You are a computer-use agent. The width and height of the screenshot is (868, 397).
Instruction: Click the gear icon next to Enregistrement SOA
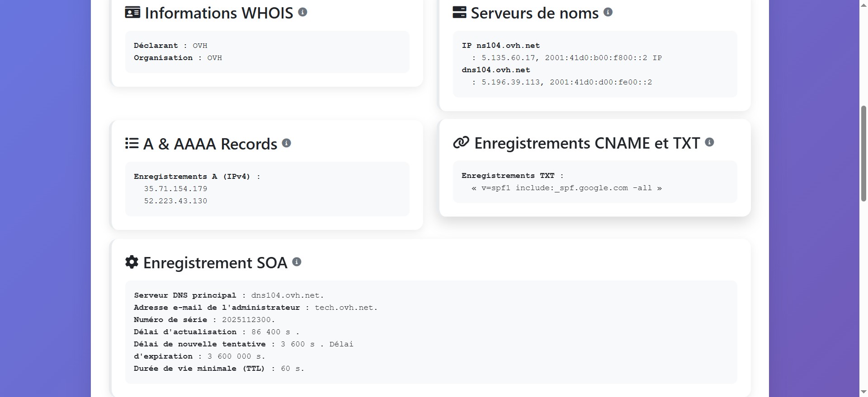131,262
